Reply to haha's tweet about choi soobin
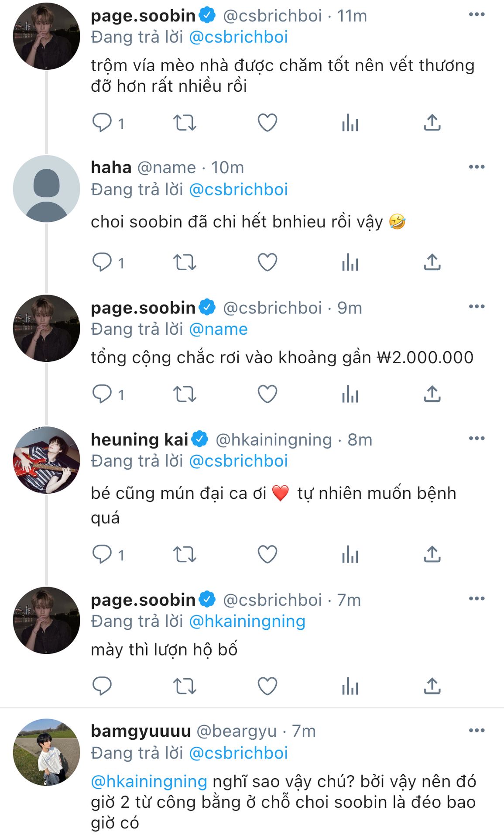The width and height of the screenshot is (504, 838). click(102, 262)
